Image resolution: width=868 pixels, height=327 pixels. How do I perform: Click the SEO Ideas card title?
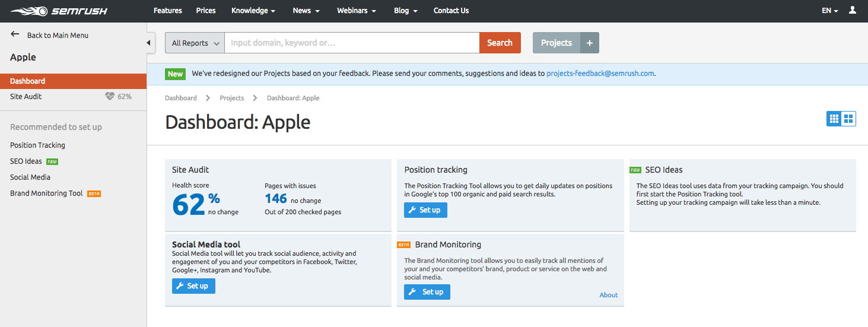point(664,170)
